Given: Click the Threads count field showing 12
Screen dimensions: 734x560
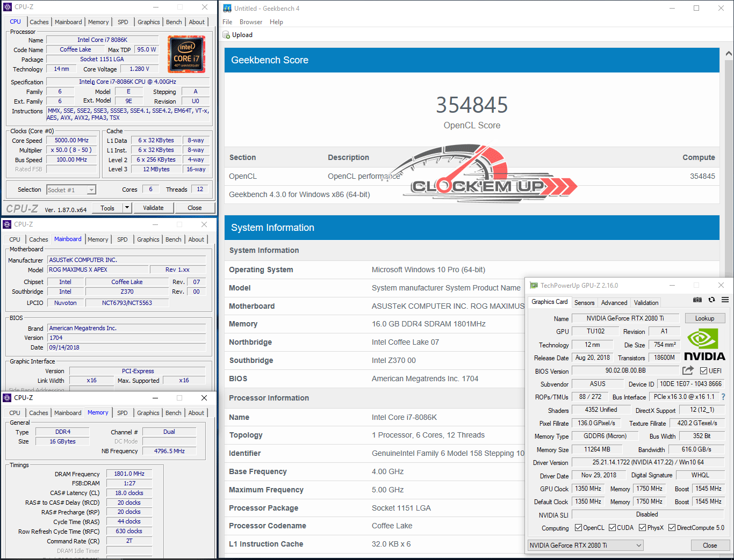Looking at the screenshot, I should coord(200,189).
